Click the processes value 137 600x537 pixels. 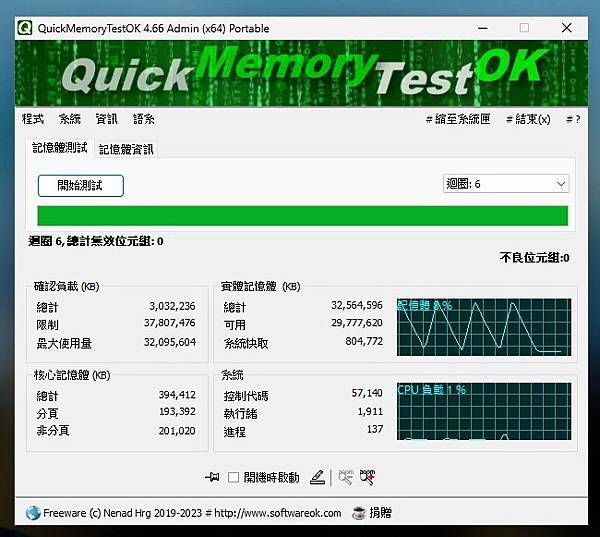tap(375, 429)
